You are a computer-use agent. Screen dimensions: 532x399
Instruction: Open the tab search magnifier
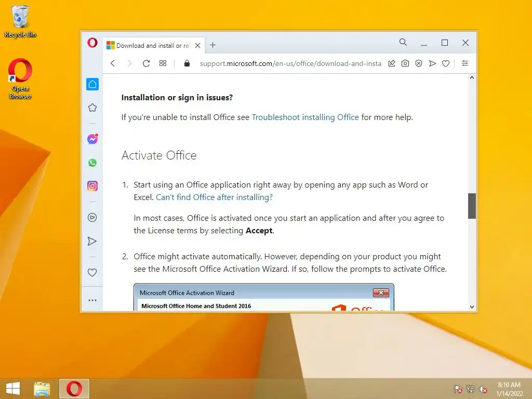(x=403, y=42)
